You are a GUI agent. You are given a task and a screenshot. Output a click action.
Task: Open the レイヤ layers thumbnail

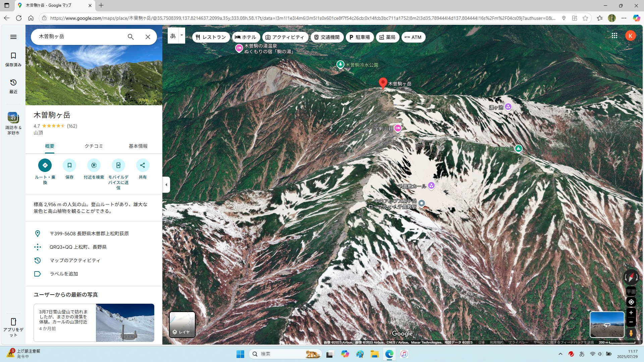182,324
